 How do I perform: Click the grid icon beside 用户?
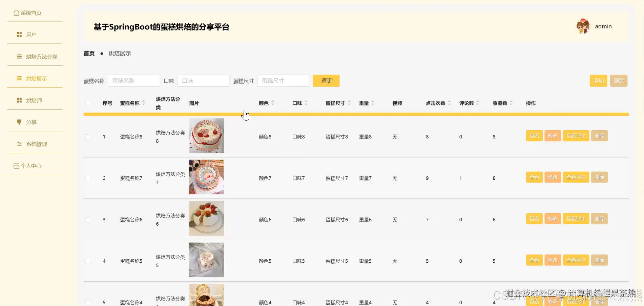pyautogui.click(x=19, y=35)
